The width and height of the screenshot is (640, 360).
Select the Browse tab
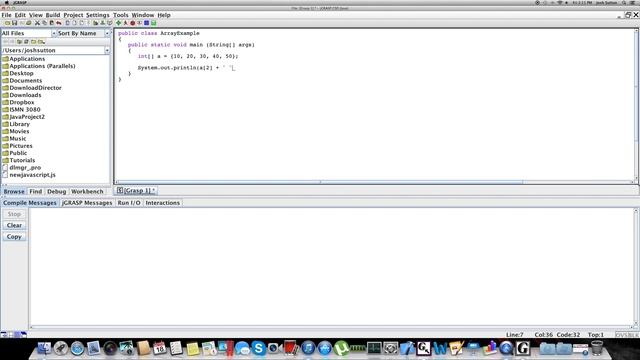(14, 191)
